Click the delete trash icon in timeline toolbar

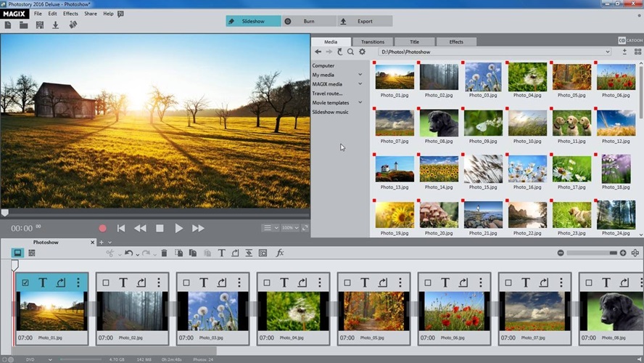(164, 253)
